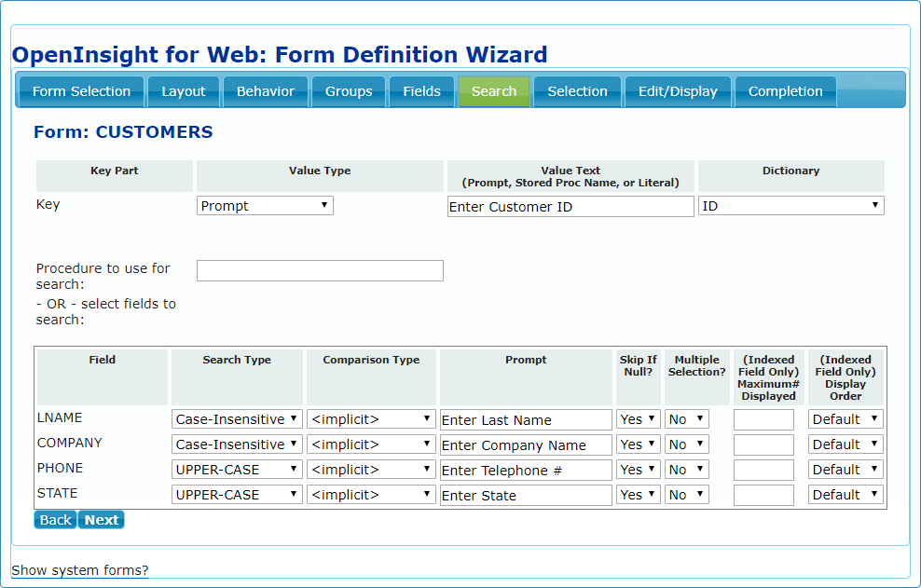The image size is (921, 588).
Task: Go to the Behavior tab
Action: (266, 91)
